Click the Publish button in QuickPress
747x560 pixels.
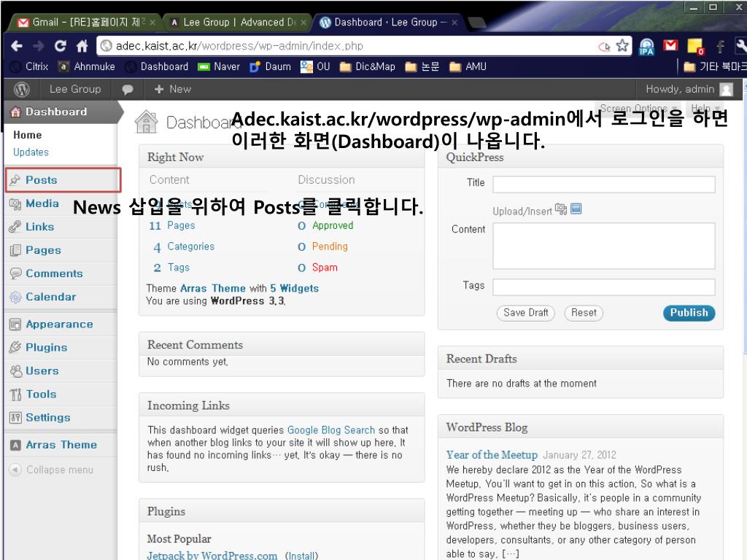pos(689,313)
